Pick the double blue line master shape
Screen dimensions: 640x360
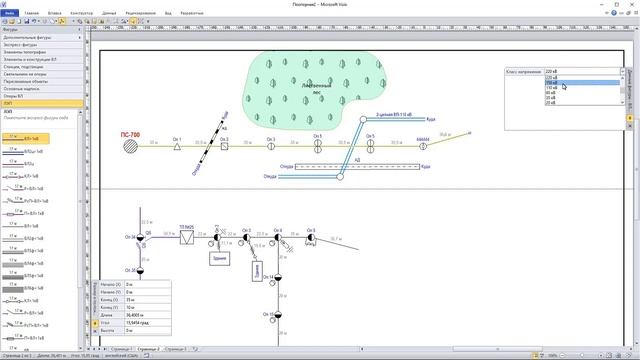(22, 151)
